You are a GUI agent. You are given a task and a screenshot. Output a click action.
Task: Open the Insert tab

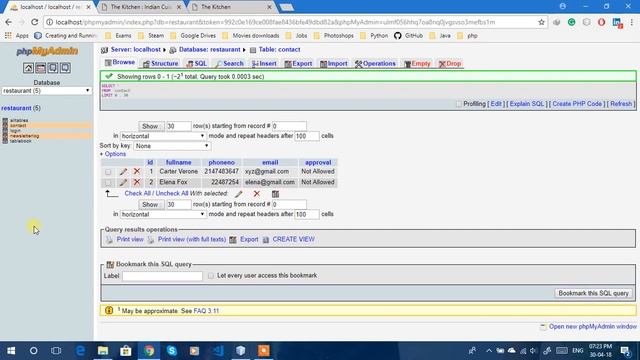pyautogui.click(x=264, y=64)
